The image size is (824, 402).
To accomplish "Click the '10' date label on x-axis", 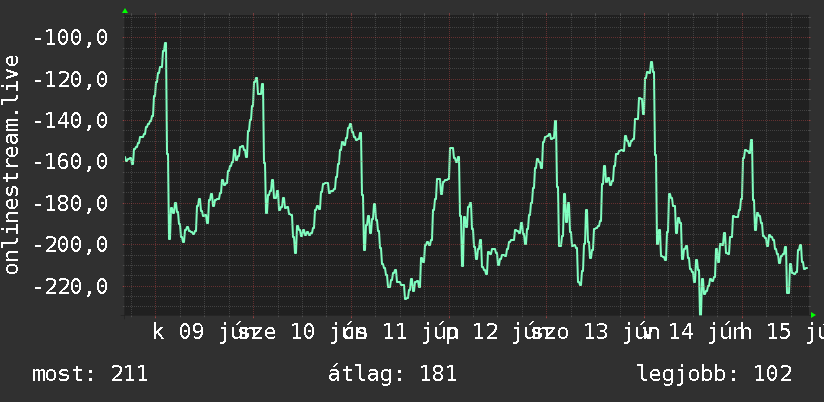I will tap(303, 332).
